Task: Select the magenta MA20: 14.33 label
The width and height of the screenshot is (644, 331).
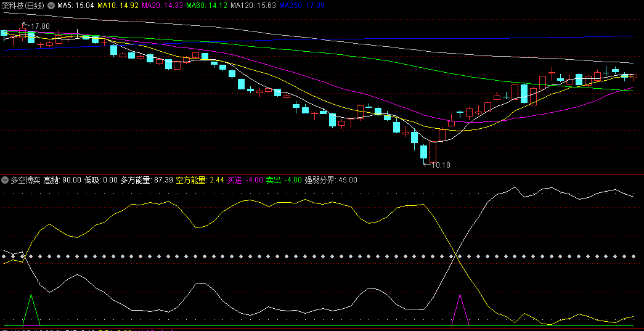Action: [x=162, y=6]
